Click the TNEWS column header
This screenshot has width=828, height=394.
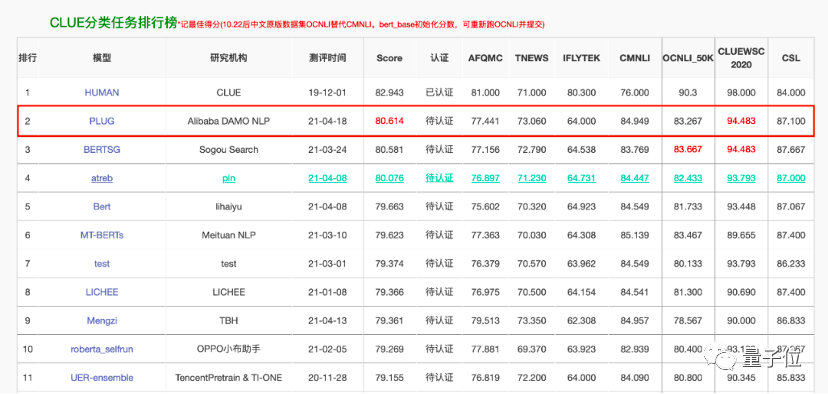coord(532,58)
